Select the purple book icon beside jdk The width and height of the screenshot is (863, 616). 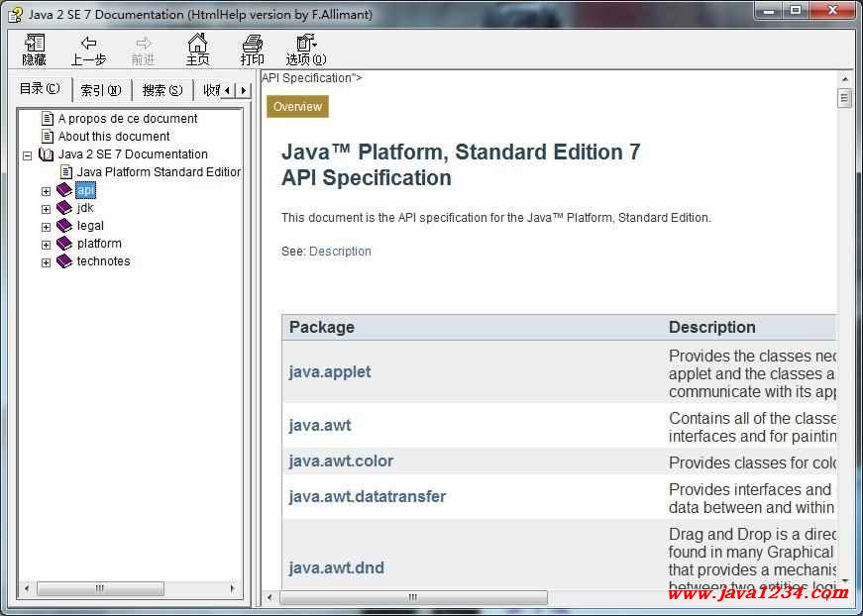pos(64,208)
